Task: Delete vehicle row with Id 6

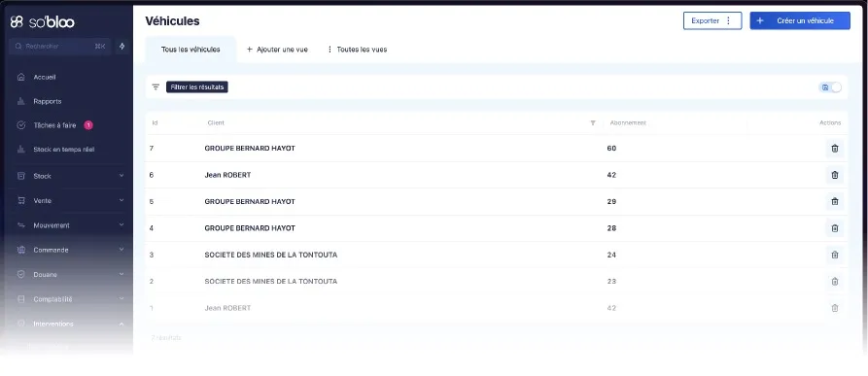Action: point(835,175)
